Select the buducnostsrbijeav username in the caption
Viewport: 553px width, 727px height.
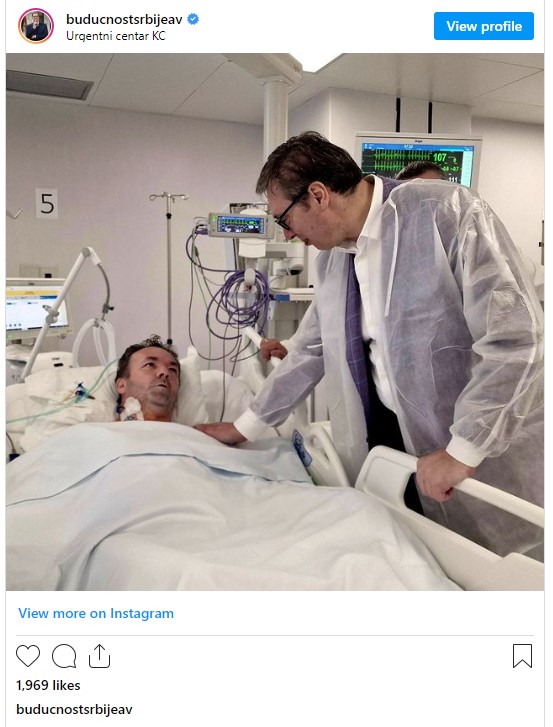click(74, 709)
